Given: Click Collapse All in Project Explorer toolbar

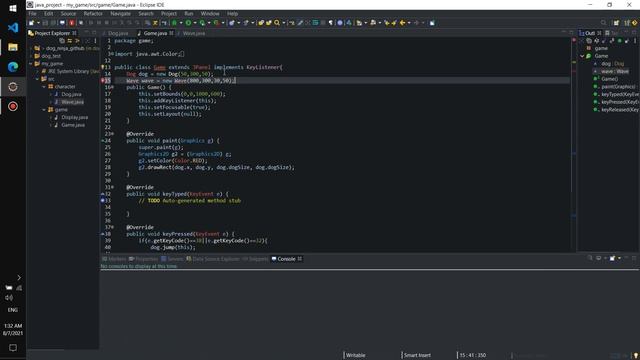Looking at the screenshot, I should tap(62, 41).
